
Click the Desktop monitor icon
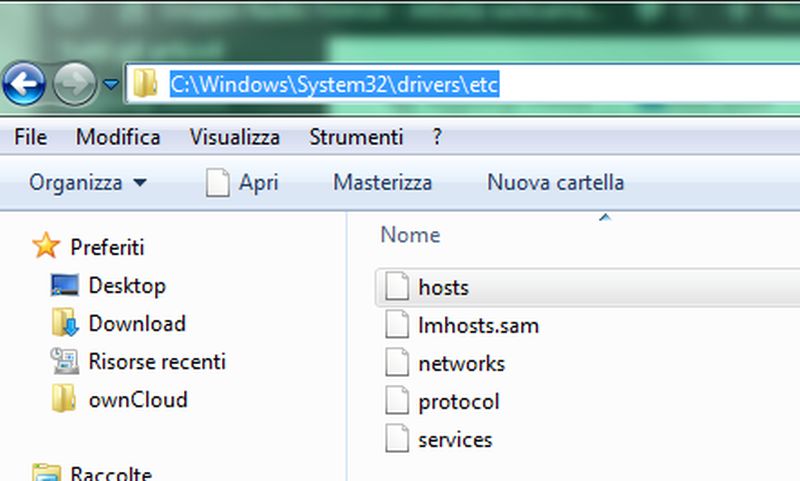[x=65, y=285]
